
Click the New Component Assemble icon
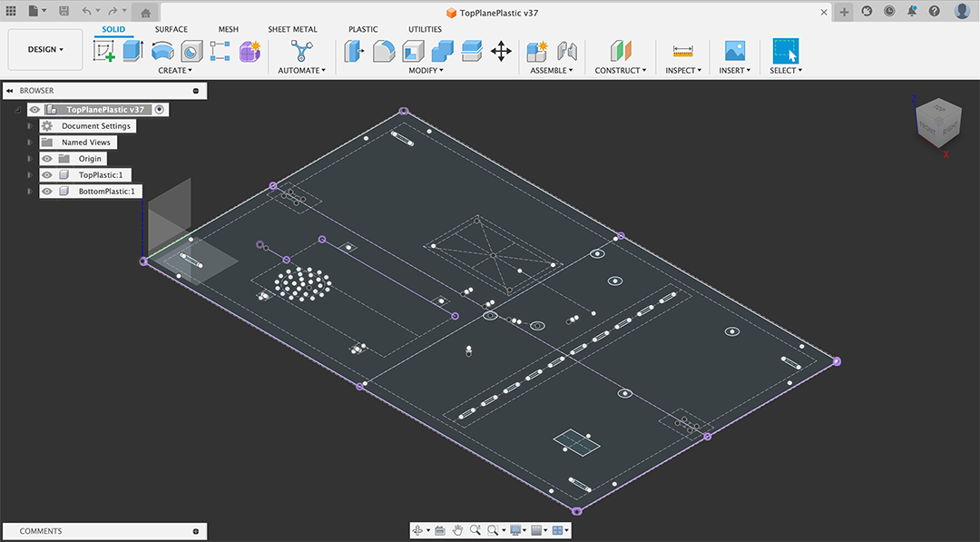(537, 51)
